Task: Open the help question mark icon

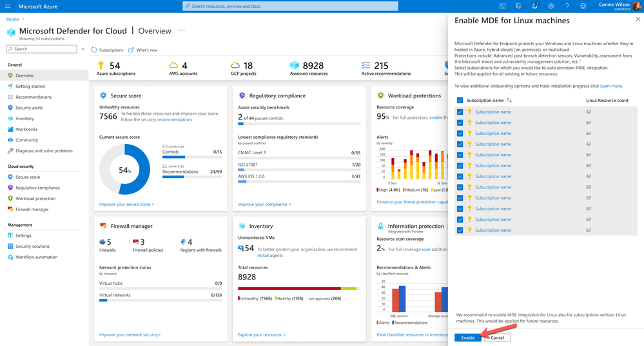Action: click(x=567, y=6)
